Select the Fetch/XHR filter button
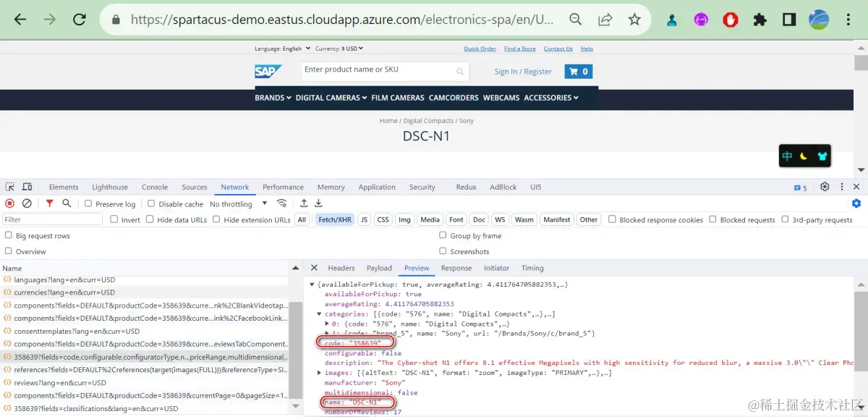The image size is (868, 417). click(x=335, y=219)
